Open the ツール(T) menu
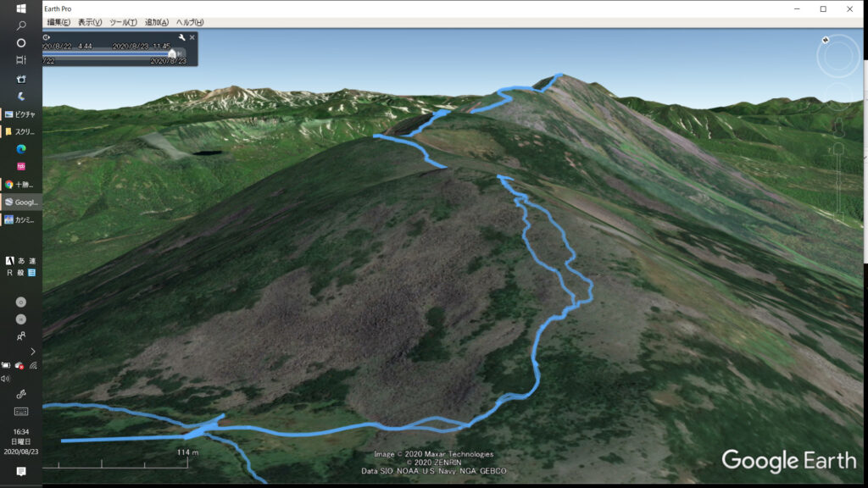The height and width of the screenshot is (488, 868). coord(123,22)
